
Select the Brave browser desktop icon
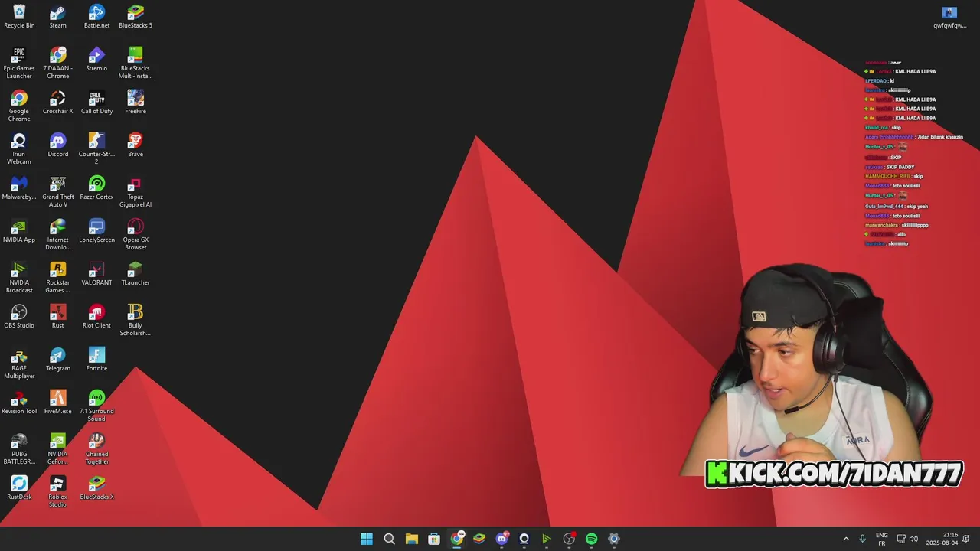tap(136, 145)
